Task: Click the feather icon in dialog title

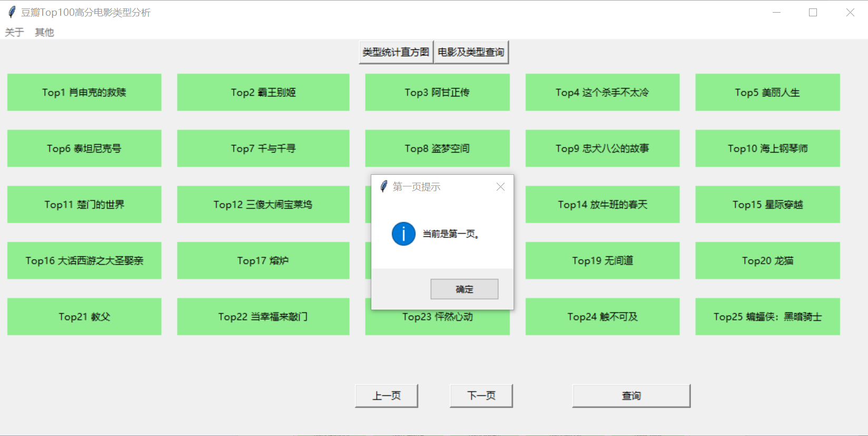Action: tap(383, 186)
